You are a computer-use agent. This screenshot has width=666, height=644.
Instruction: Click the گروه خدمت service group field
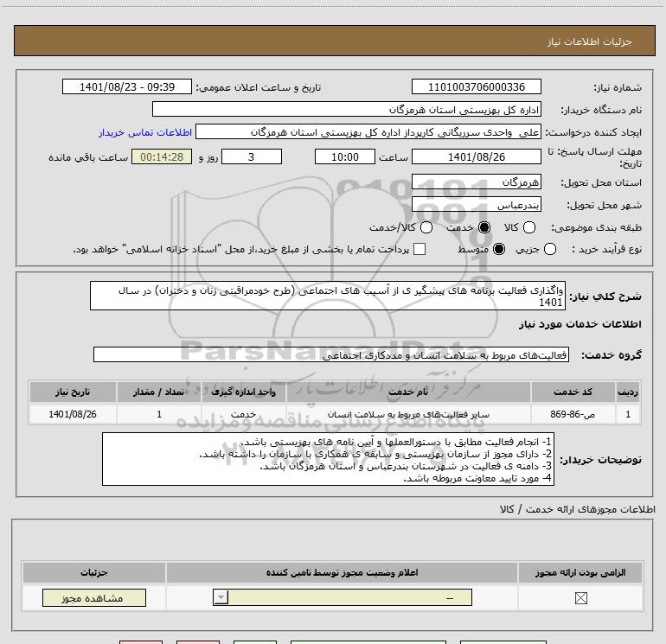[x=331, y=354]
